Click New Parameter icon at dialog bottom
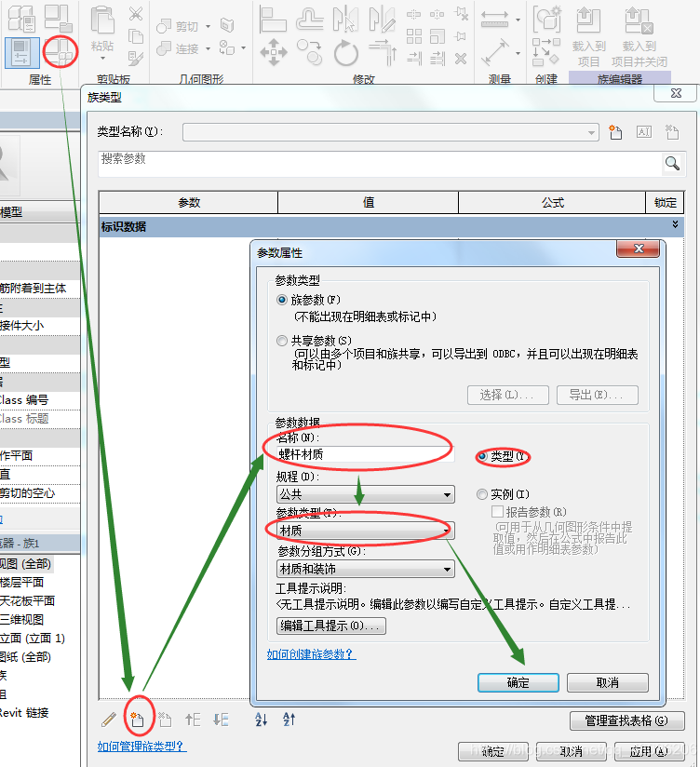 tap(138, 720)
